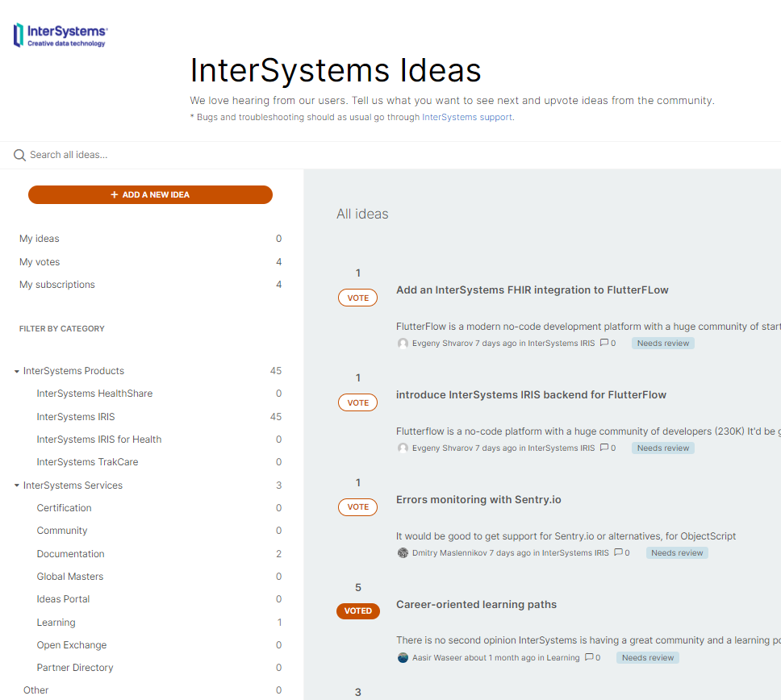Screen dimensions: 781x700
Task: Click the Add a New Idea button
Action: pos(150,194)
